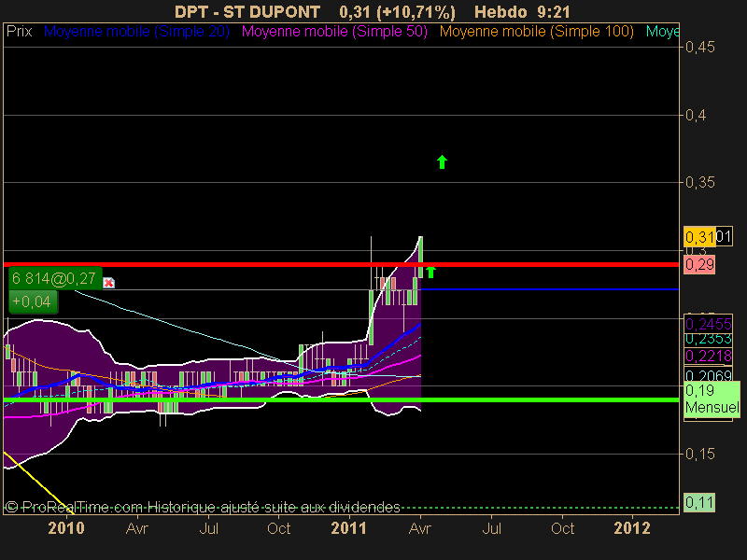Click the Prix legend label
Viewport: 747px width, 560px height.
tap(19, 32)
